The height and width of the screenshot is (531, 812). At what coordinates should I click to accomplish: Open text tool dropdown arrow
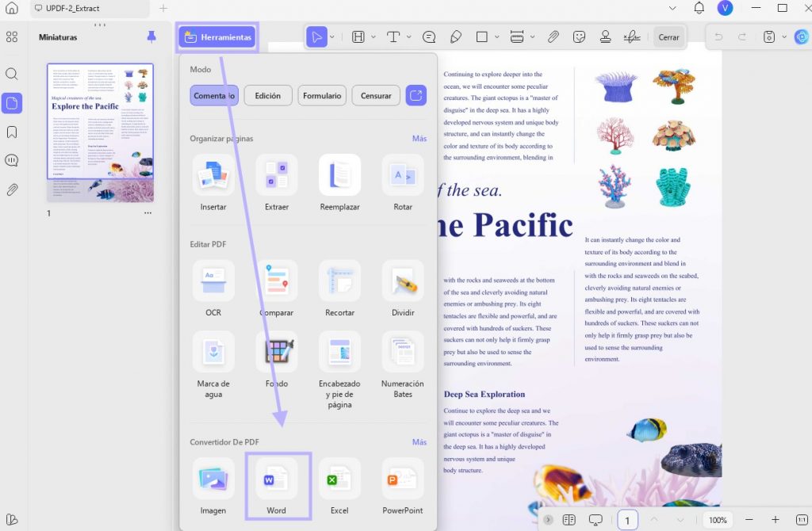408,37
